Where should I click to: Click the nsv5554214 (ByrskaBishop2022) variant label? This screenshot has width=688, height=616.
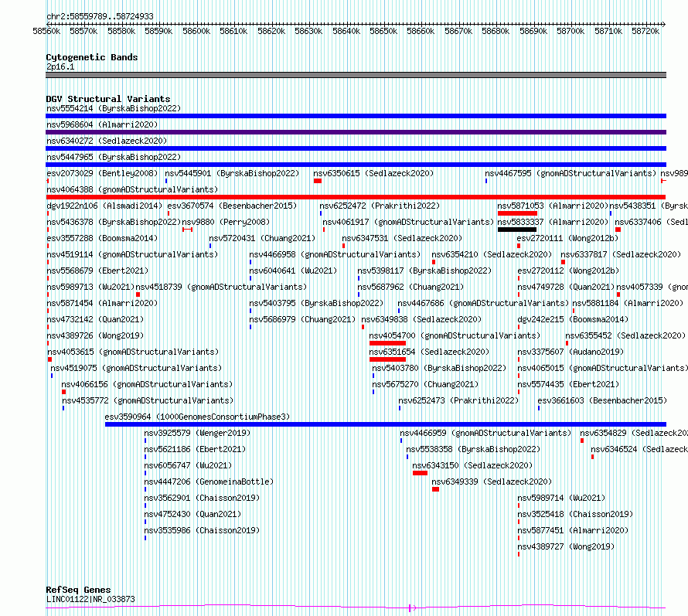pyautogui.click(x=114, y=108)
